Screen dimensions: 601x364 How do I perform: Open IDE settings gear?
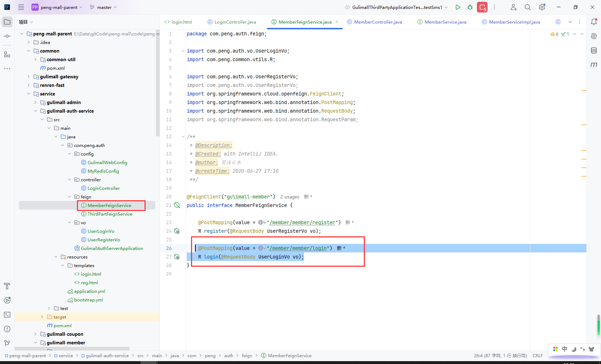[x=542, y=7]
